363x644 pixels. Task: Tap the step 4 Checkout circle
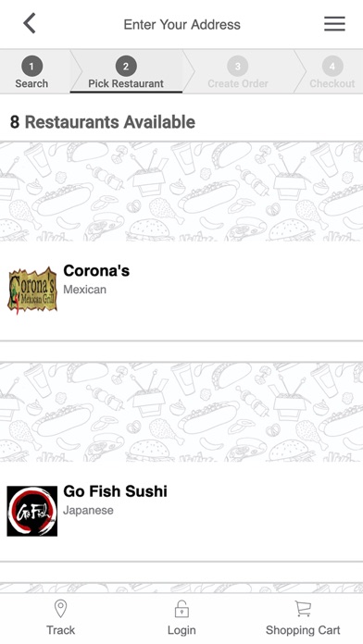pyautogui.click(x=332, y=66)
